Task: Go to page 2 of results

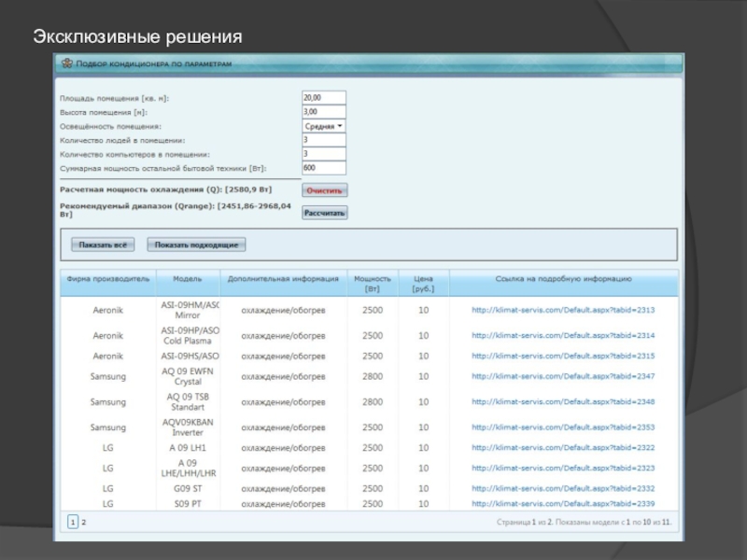Action: pyautogui.click(x=83, y=523)
